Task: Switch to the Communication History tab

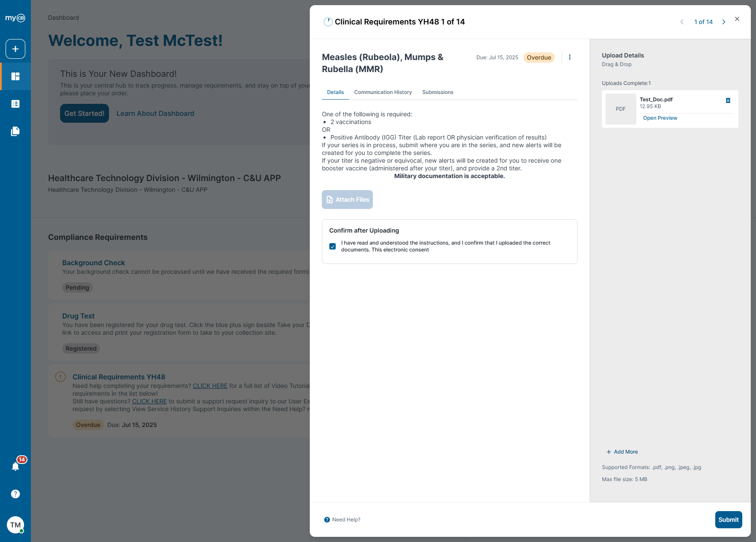Action: 383,92
